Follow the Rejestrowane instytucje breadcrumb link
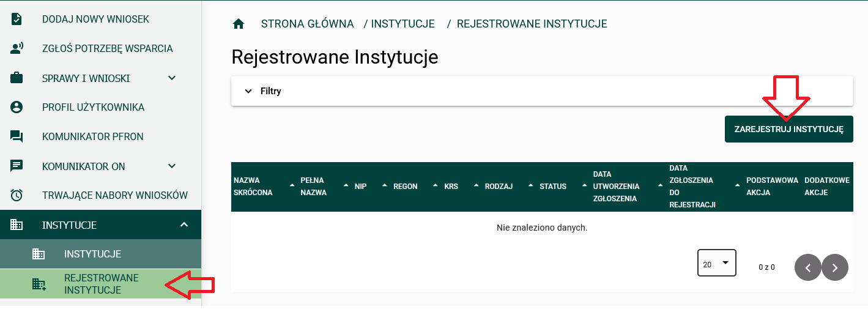This screenshot has height=334, width=868. click(532, 24)
